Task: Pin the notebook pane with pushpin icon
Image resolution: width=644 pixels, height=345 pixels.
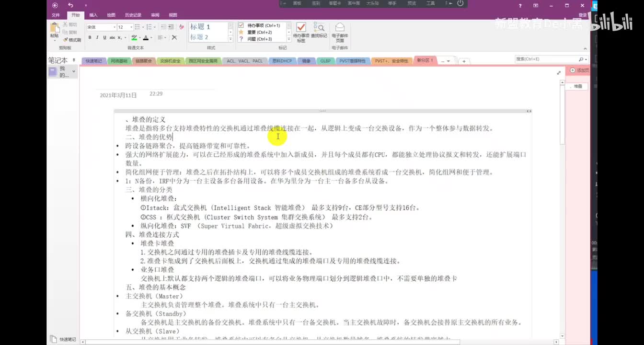Action: (74, 60)
